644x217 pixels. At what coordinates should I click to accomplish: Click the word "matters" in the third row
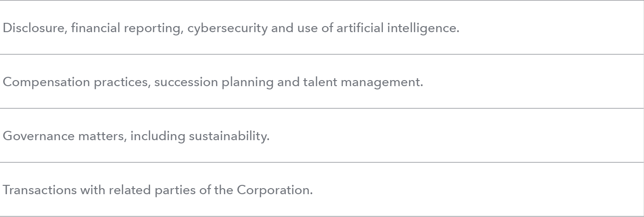(x=102, y=136)
